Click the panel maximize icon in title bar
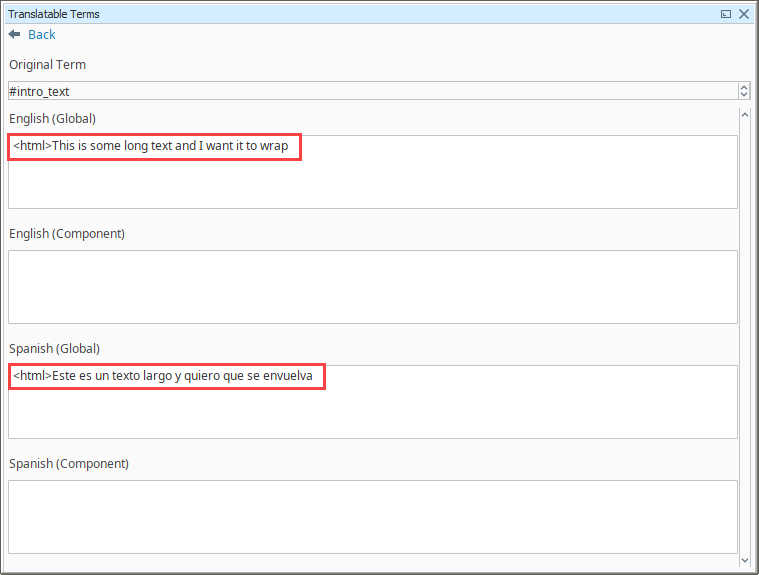 [x=726, y=14]
